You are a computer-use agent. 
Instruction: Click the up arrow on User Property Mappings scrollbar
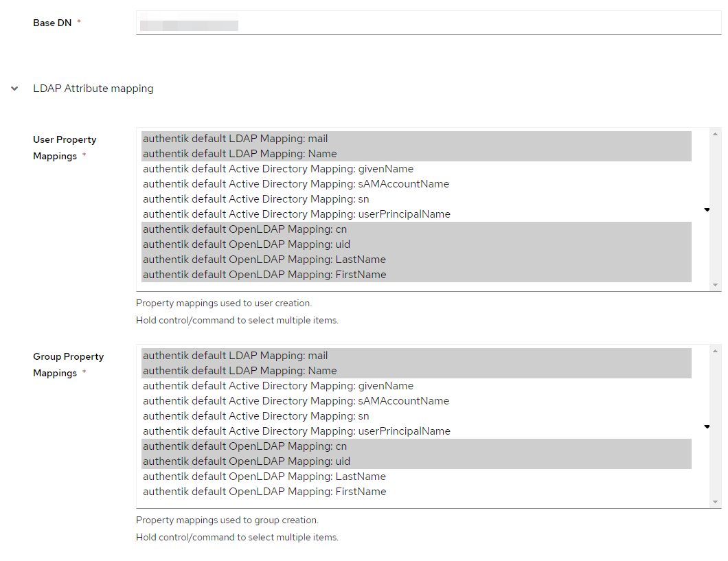coord(716,133)
